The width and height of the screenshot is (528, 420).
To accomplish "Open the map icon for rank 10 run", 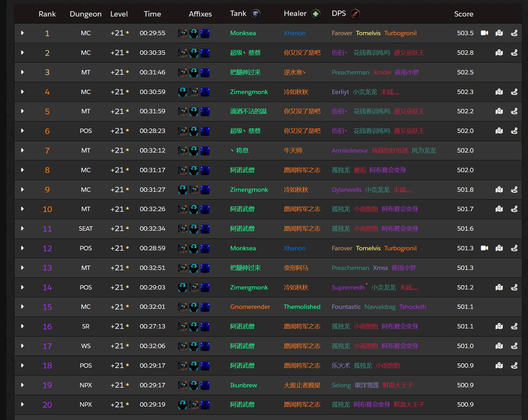I will point(499,209).
